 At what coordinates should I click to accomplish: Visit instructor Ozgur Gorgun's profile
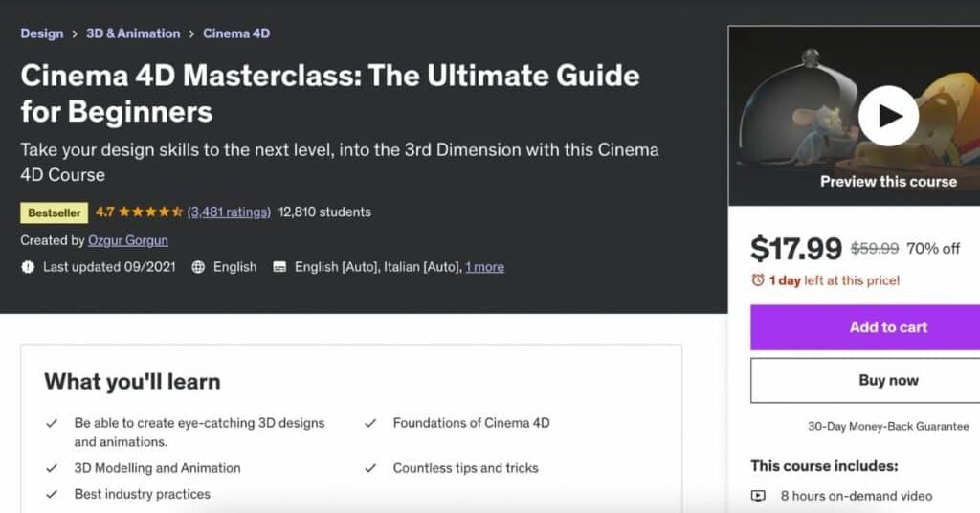tap(128, 240)
